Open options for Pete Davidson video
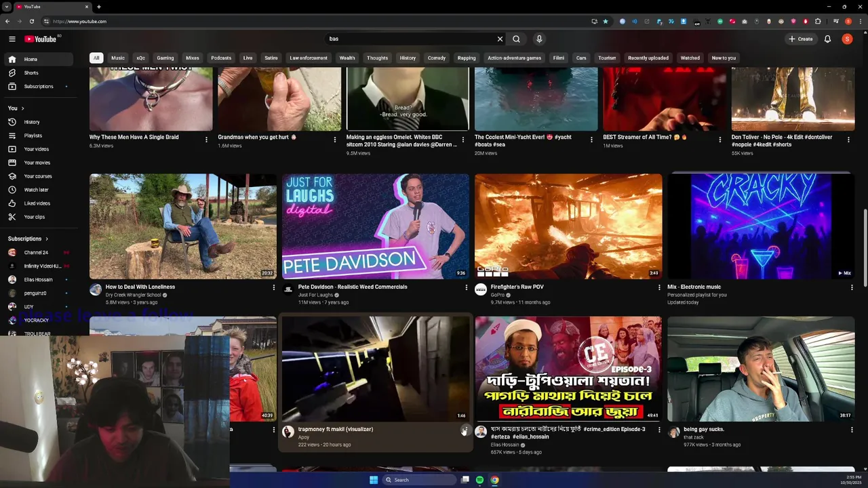The image size is (868, 488). pos(466,287)
